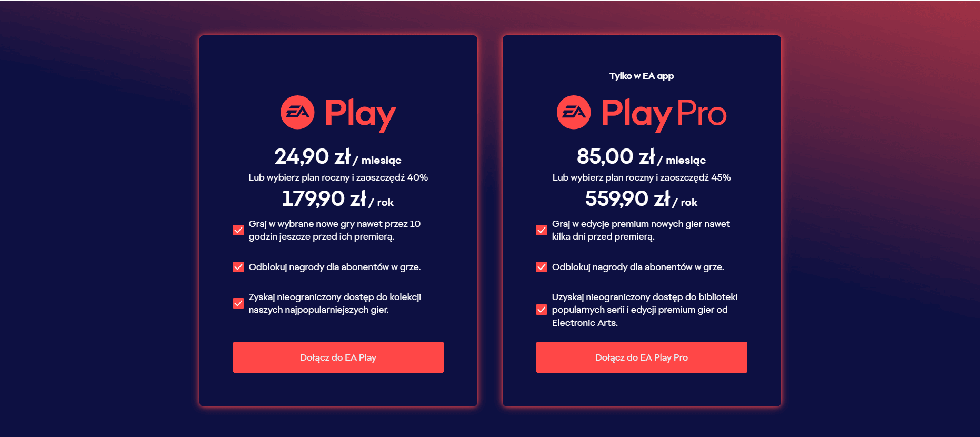
Task: Click checkmark next to 'Uzyskaj nieograniczony dostęp'
Action: tap(542, 310)
